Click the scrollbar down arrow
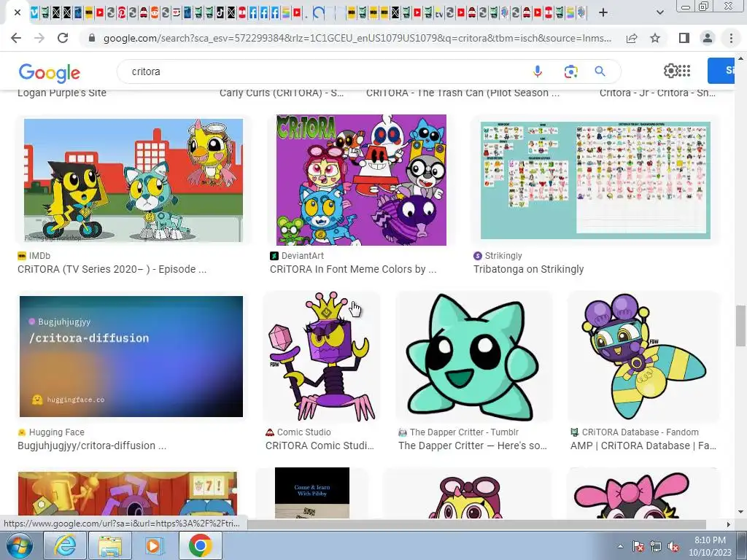Screen dimensions: 747x560 (x=740, y=512)
